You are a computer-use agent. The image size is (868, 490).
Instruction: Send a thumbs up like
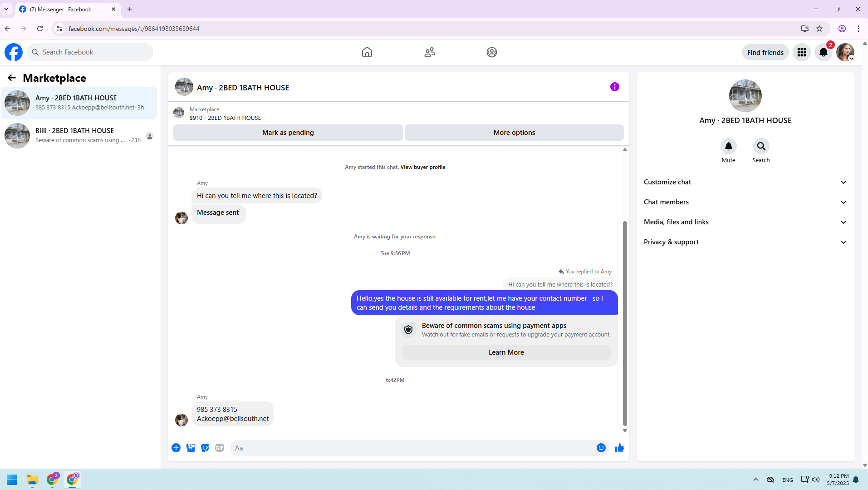619,448
